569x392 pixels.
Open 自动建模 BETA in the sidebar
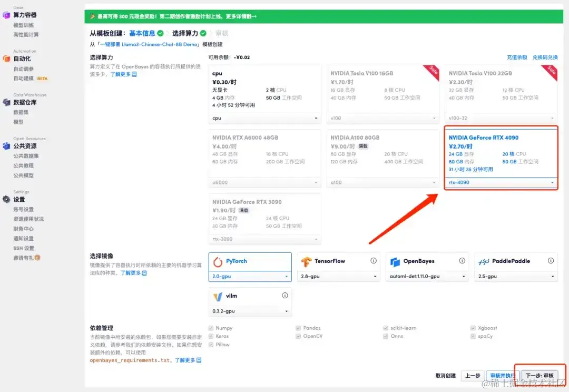tap(31, 79)
